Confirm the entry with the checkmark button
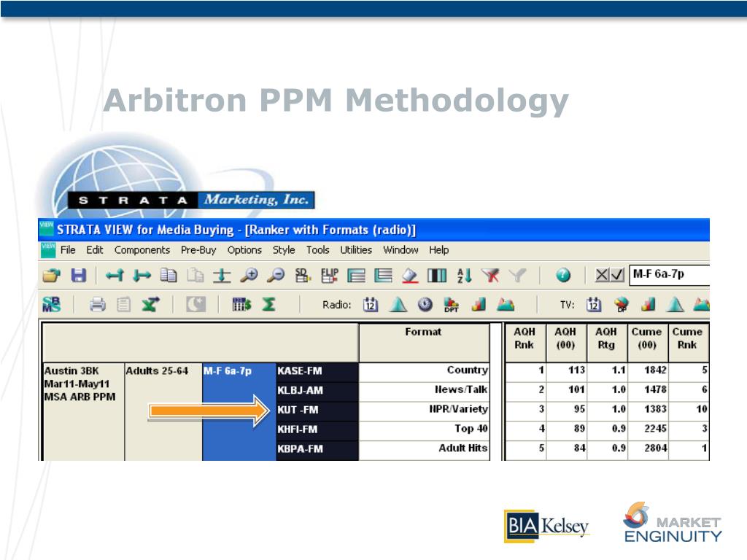The width and height of the screenshot is (747, 560). pyautogui.click(x=617, y=275)
